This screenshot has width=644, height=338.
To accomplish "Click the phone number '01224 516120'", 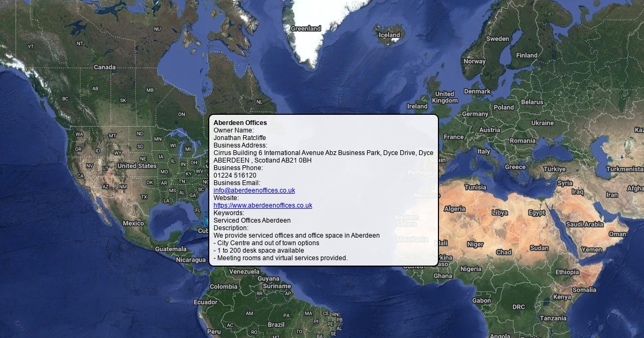I will (x=235, y=175).
